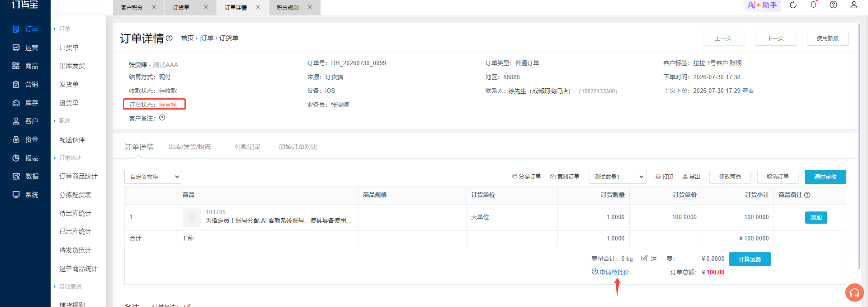Open the AI+助手 assistant
The image size is (868, 307).
pyautogui.click(x=762, y=5)
